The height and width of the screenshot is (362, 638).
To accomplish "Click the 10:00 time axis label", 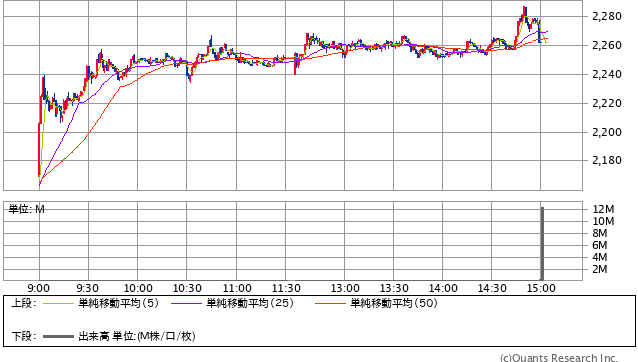I will pos(138,288).
